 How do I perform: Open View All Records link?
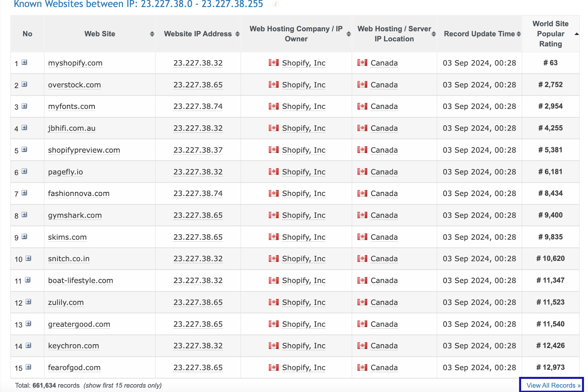(x=553, y=385)
